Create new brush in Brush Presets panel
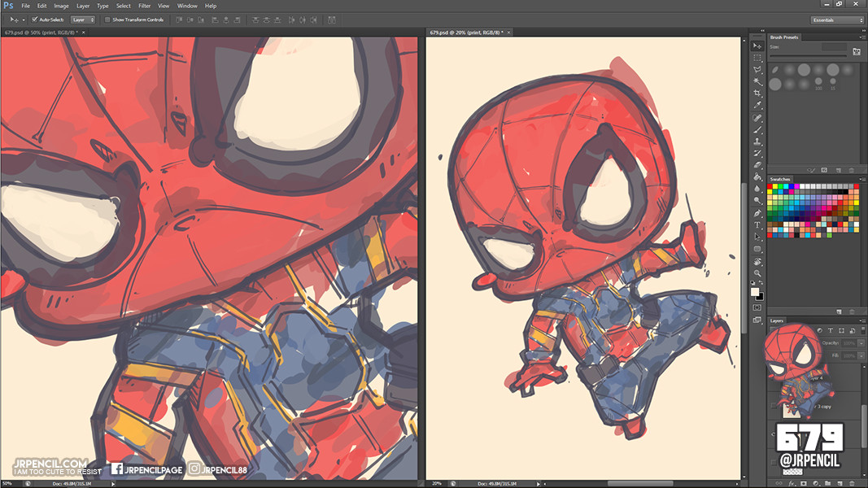 838,171
